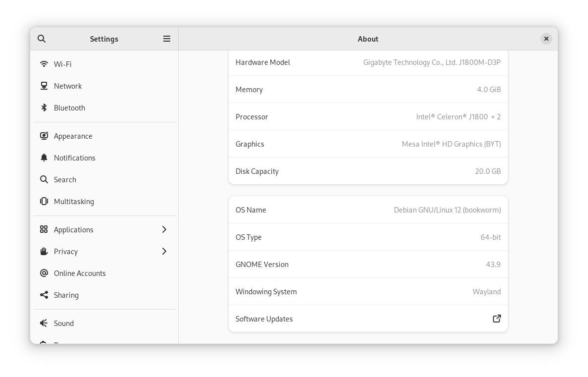Open the hamburger menu in Settings header

(166, 39)
